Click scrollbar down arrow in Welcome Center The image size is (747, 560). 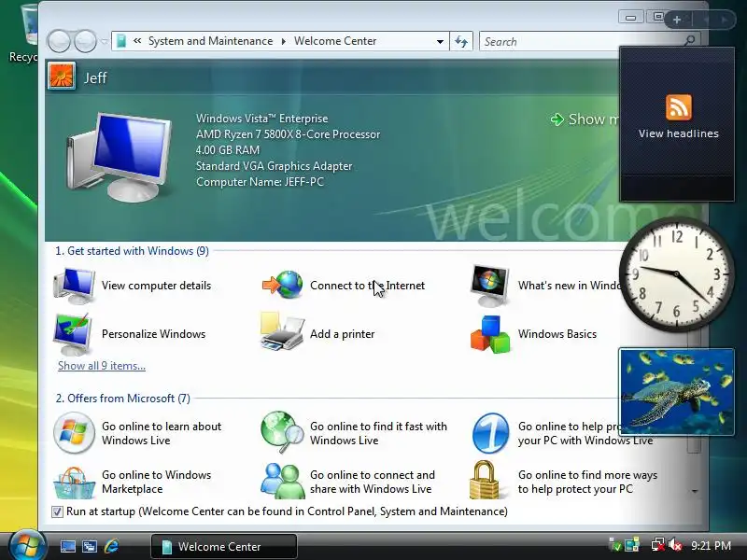click(695, 491)
